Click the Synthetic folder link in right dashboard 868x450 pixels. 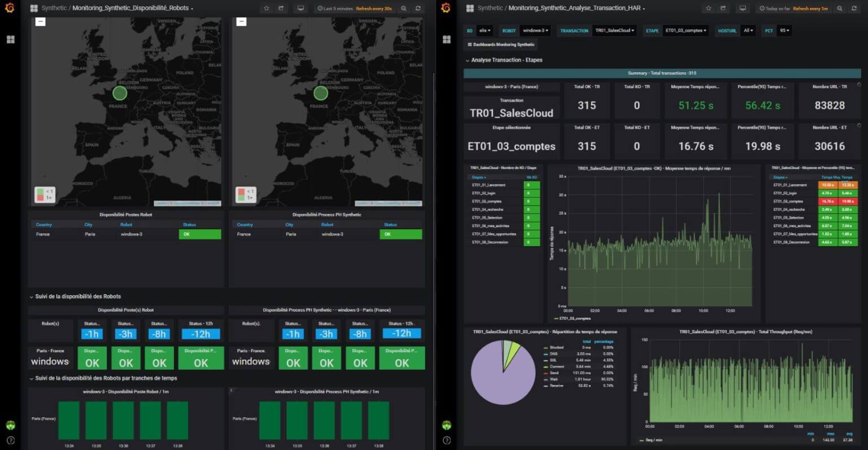pyautogui.click(x=490, y=8)
